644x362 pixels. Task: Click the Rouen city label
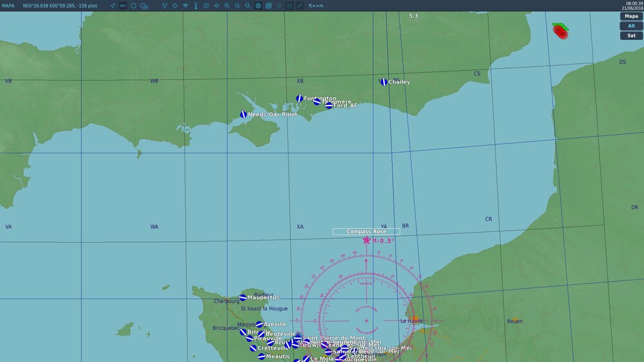[515, 321]
